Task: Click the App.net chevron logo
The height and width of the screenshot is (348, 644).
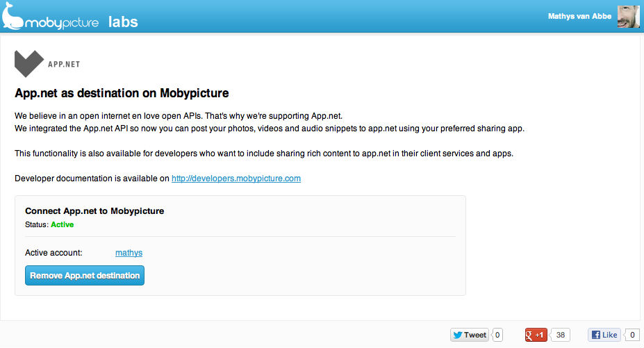Action: click(28, 64)
